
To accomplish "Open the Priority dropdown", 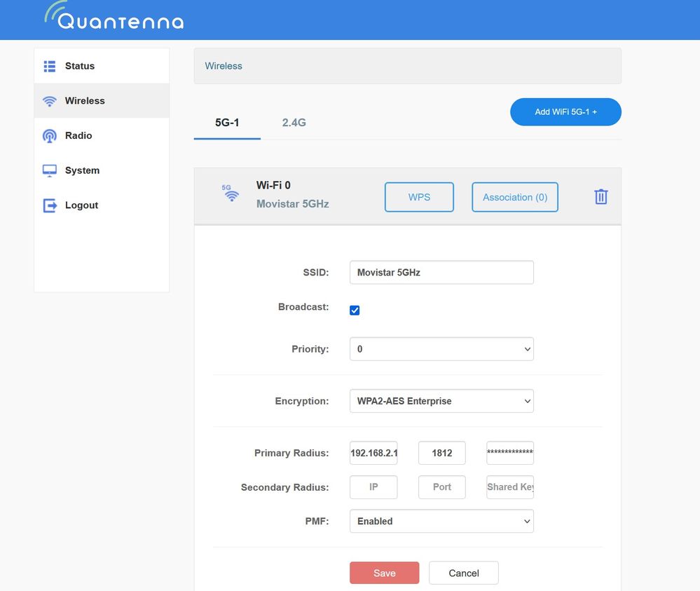I will pyautogui.click(x=441, y=349).
